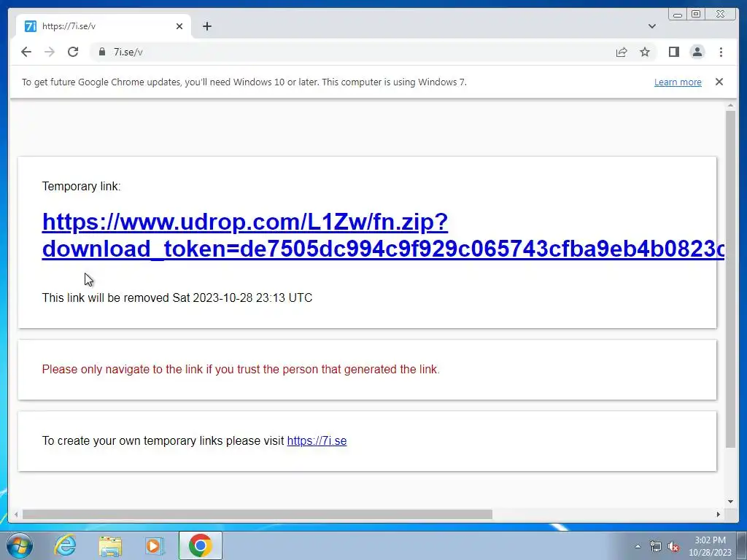
Task: Open Windows Media Player from the taskbar
Action: (155, 545)
